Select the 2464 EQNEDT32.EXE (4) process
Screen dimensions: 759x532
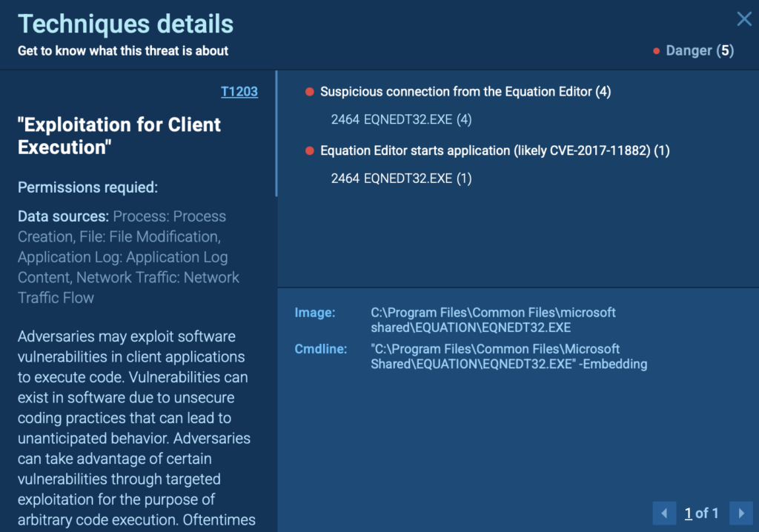tap(401, 119)
